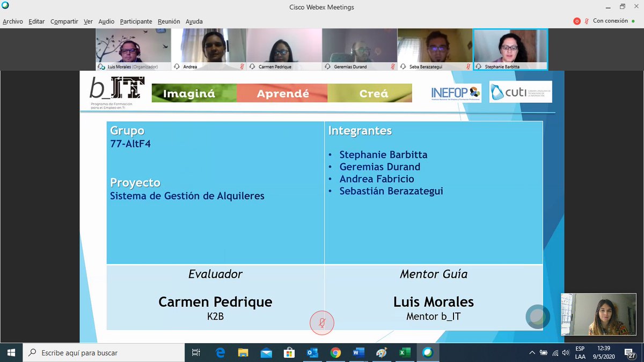Open the Participante menu
This screenshot has height=362, width=644.
136,21
